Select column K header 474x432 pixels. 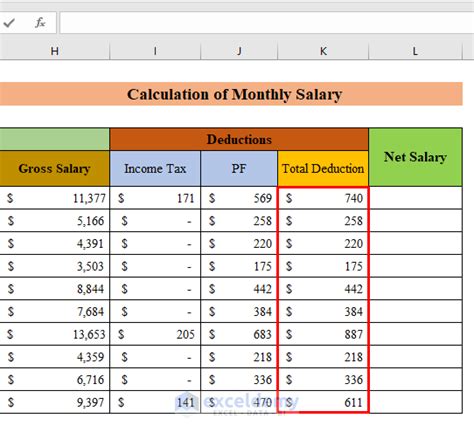[x=323, y=51]
